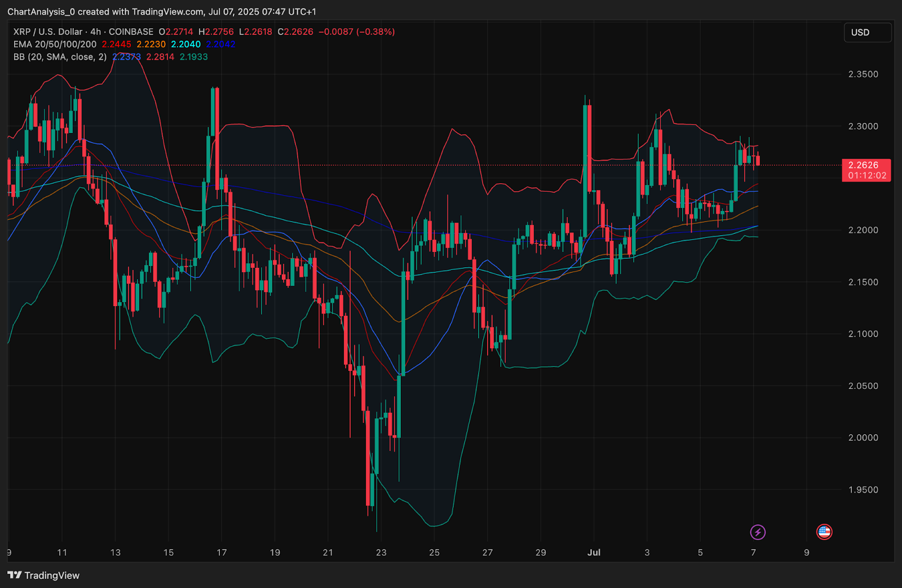Screen dimensions: 902x588
Task: Click the blue EMA 200 value 2.2042
Action: click(x=220, y=44)
